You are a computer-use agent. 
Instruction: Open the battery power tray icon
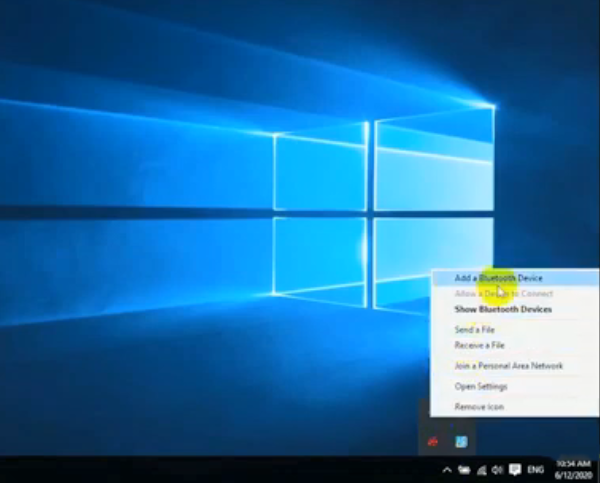click(464, 470)
